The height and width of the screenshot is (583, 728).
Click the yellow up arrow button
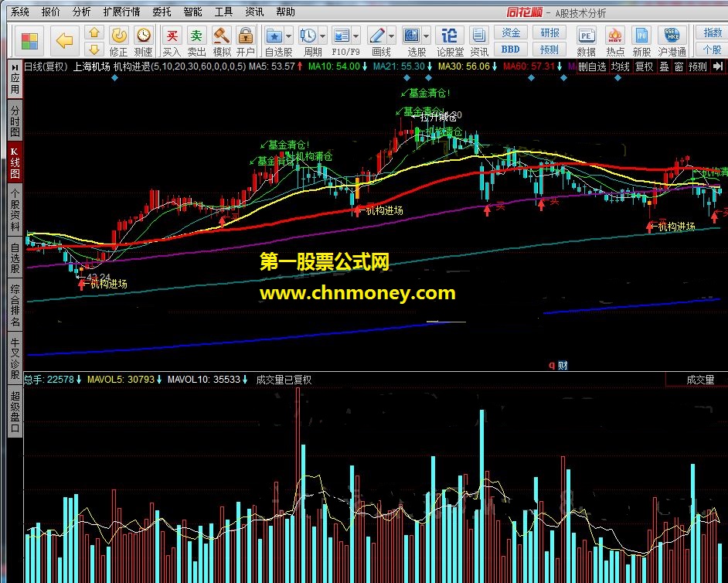94,32
